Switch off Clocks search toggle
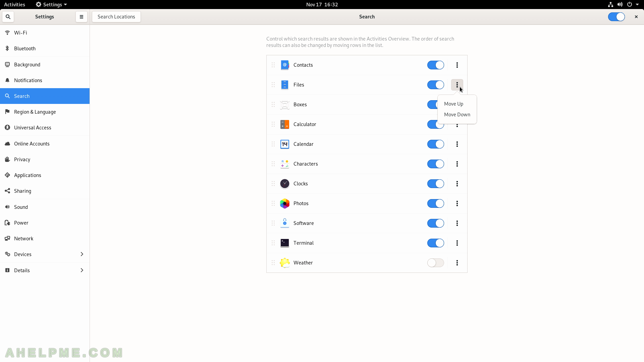The width and height of the screenshot is (644, 362). click(436, 184)
